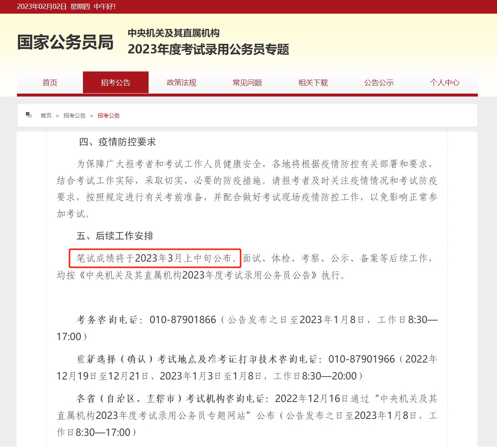
Task: Click the 中央机关及其直属机构 subtitle in header
Action: pyautogui.click(x=174, y=33)
